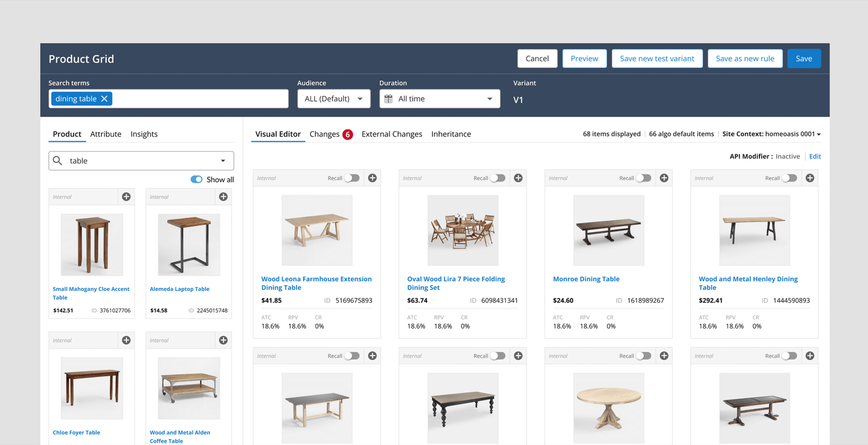Toggle Recall on Oval Wood Lira Folding Set
The image size is (868, 445).
[x=498, y=178]
